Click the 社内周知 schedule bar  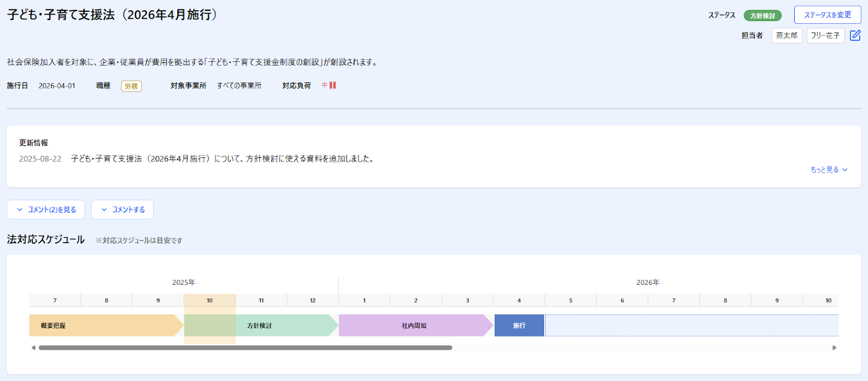[416, 326]
